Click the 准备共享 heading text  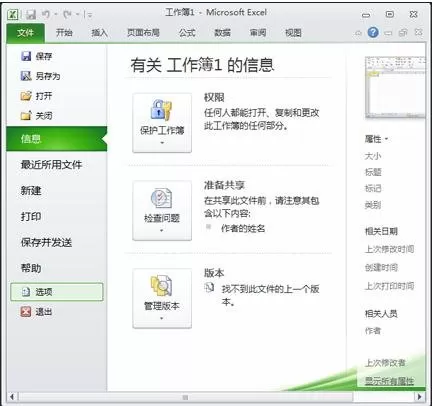[x=224, y=185]
